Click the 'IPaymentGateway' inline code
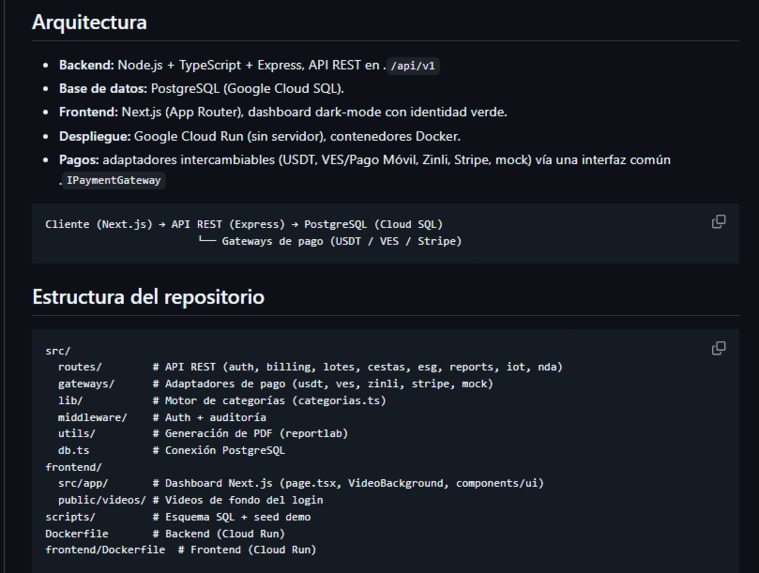759x573 pixels. [114, 181]
